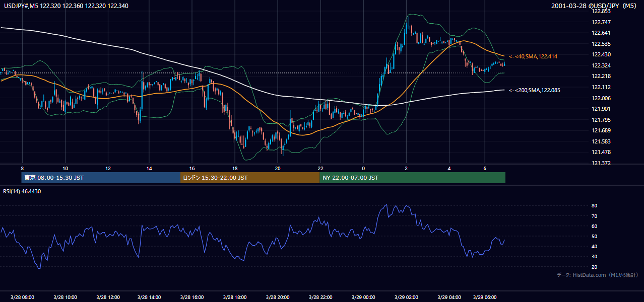
Task: Click the 3/29 04:00 time axis label
Action: click(449, 297)
